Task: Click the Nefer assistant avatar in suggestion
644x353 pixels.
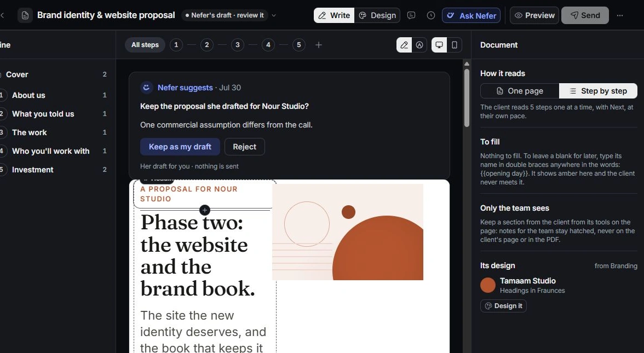Action: click(x=146, y=88)
